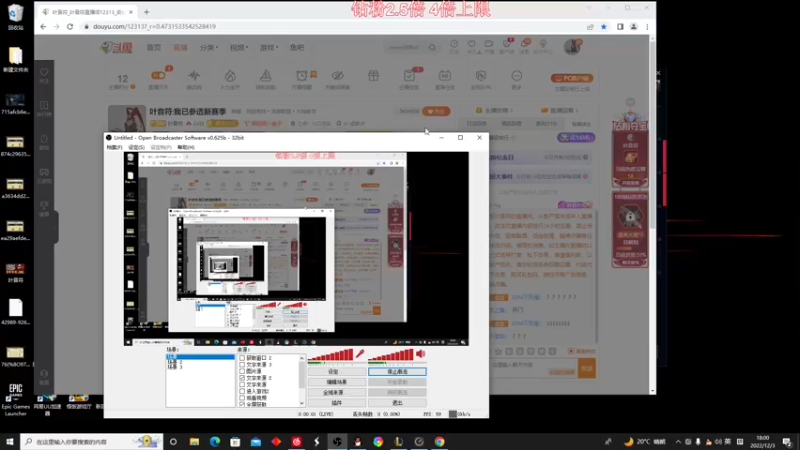Adjust the microphone volume bar in OBS
This screenshot has width=800, height=450.
pyautogui.click(x=330, y=356)
